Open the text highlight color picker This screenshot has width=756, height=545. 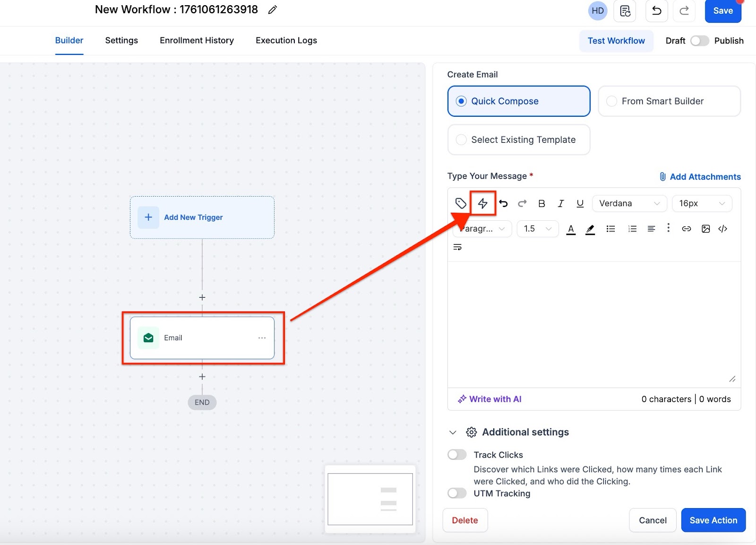coord(590,229)
